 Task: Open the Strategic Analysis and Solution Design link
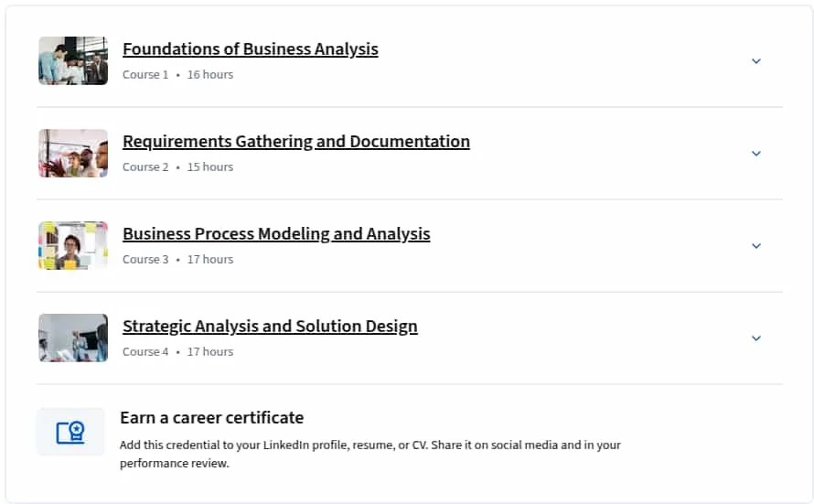point(270,326)
